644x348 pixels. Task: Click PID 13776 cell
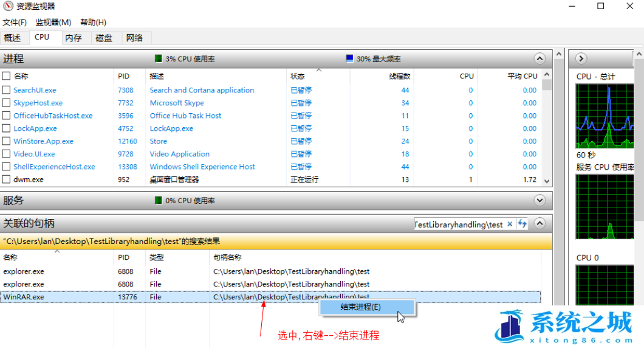click(128, 296)
